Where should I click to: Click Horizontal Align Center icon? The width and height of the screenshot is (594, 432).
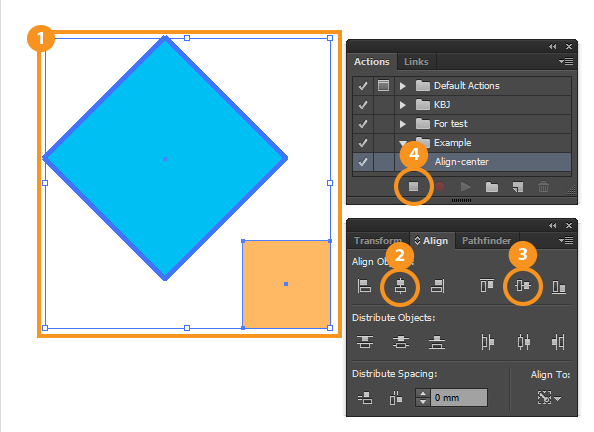(400, 286)
